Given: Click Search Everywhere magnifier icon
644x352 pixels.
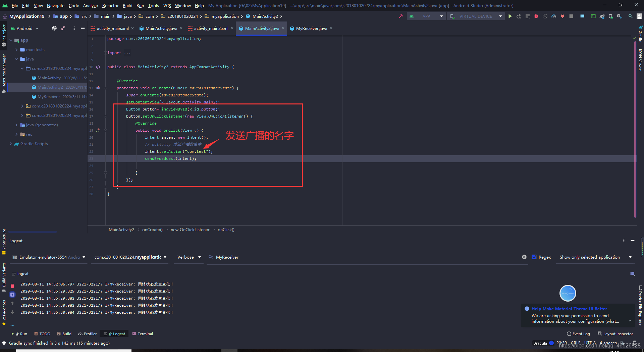Looking at the screenshot, I should click(631, 16).
